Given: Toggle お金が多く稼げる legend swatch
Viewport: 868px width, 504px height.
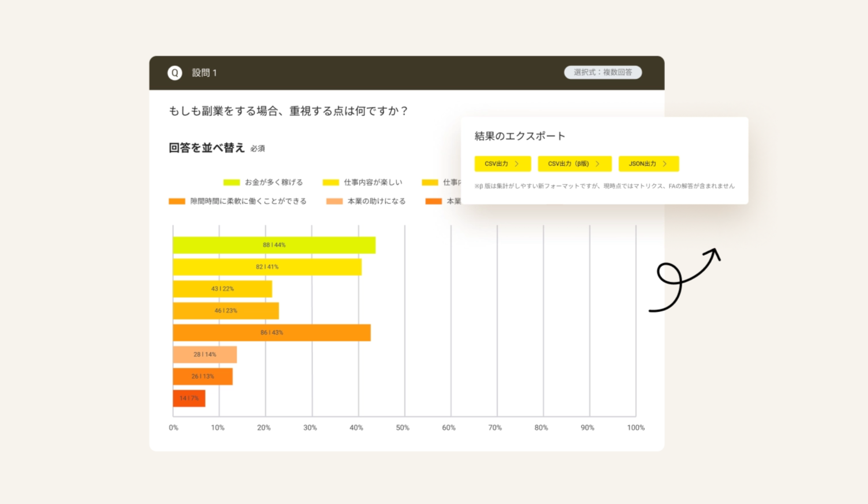Looking at the screenshot, I should (231, 182).
